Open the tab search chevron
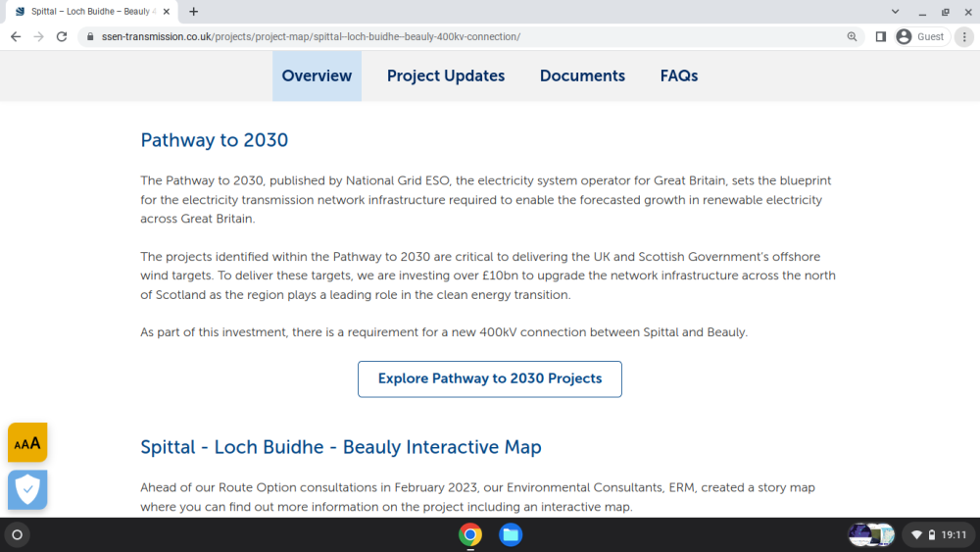 [x=895, y=11]
